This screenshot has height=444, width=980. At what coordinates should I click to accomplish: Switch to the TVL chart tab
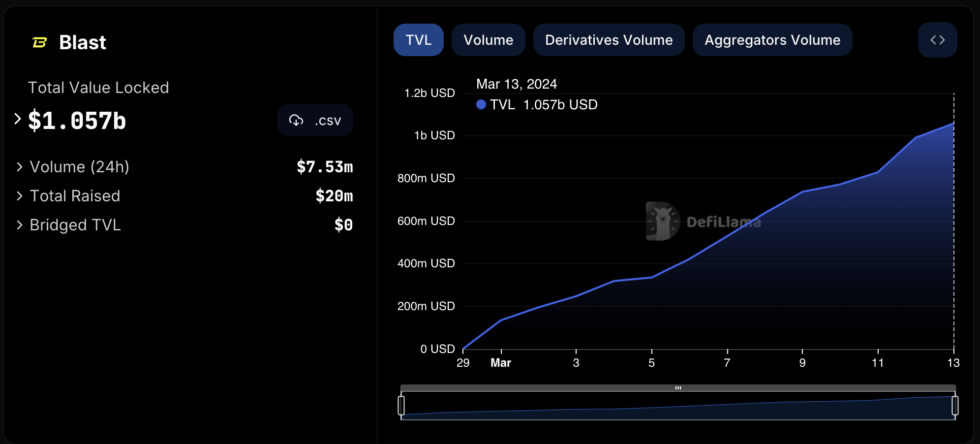pyautogui.click(x=418, y=40)
